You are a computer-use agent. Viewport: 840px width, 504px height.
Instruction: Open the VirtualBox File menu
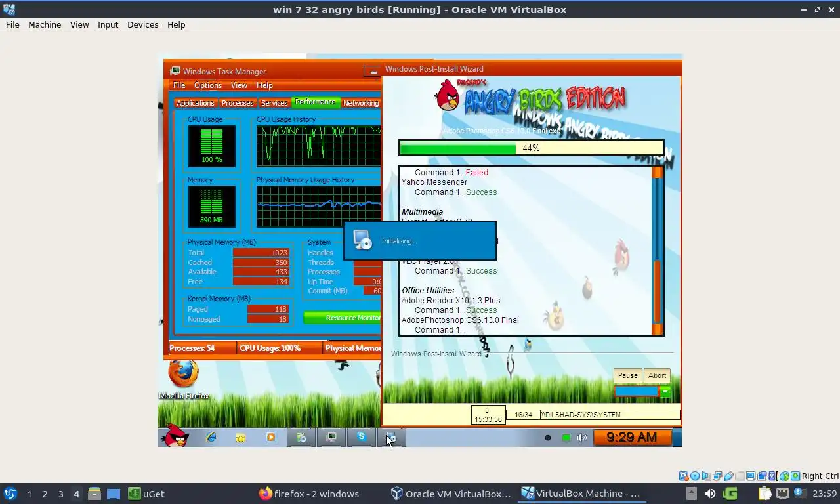[x=12, y=24]
